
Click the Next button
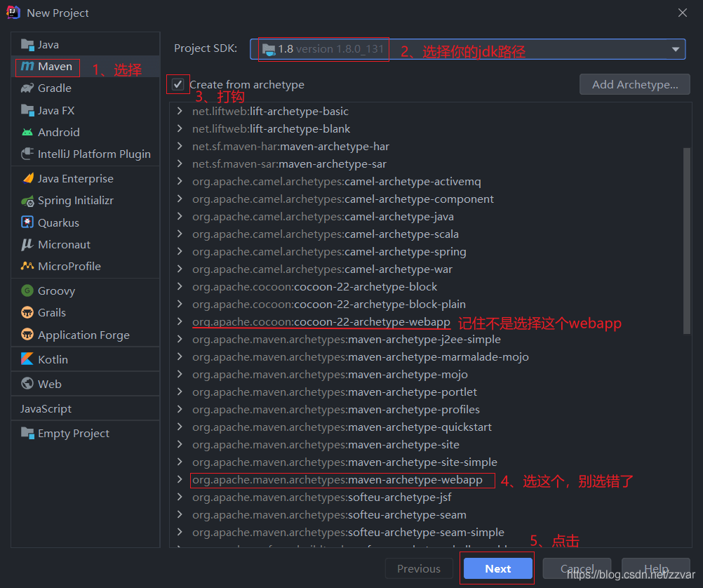497,568
